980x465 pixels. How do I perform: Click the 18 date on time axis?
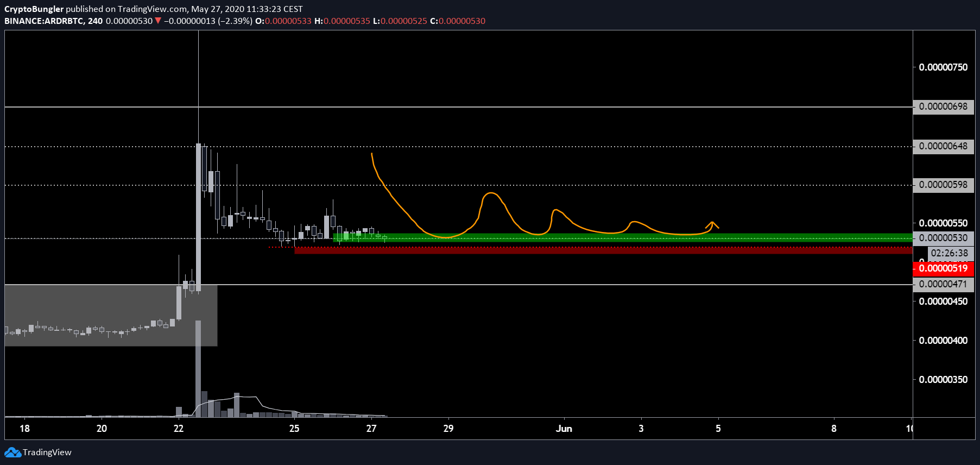25,429
